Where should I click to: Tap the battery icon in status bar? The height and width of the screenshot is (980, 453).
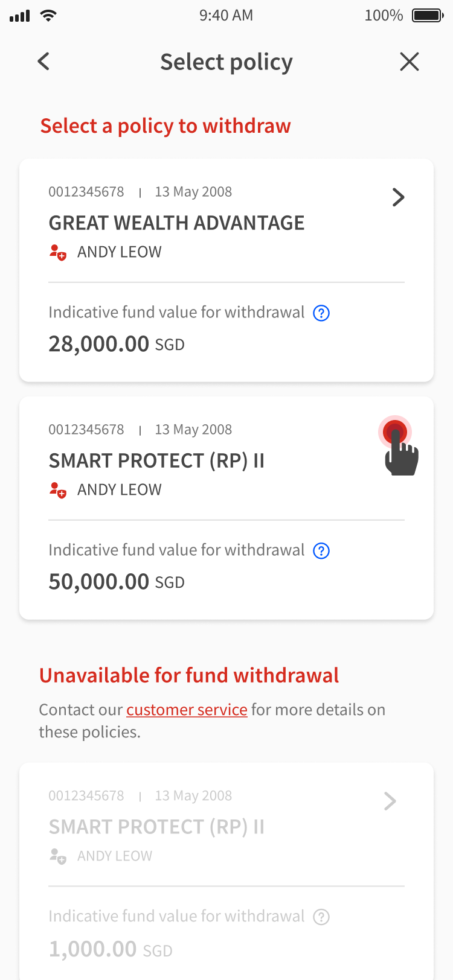(428, 16)
